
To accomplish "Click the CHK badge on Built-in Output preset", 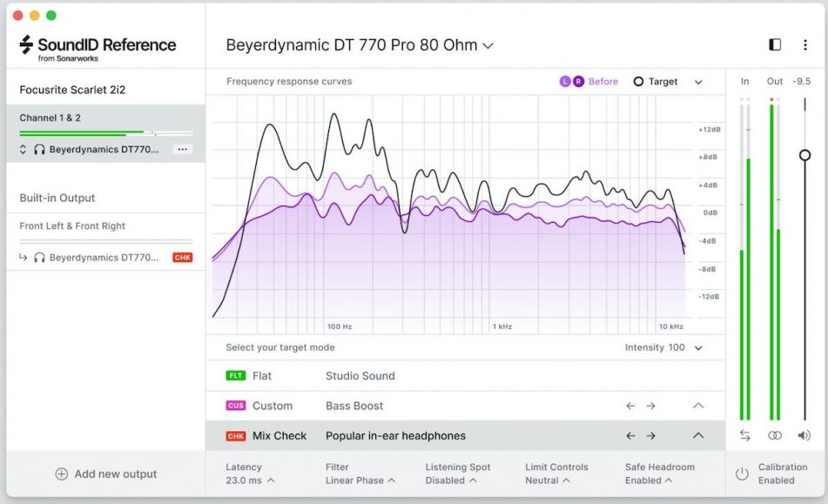I will [x=182, y=258].
